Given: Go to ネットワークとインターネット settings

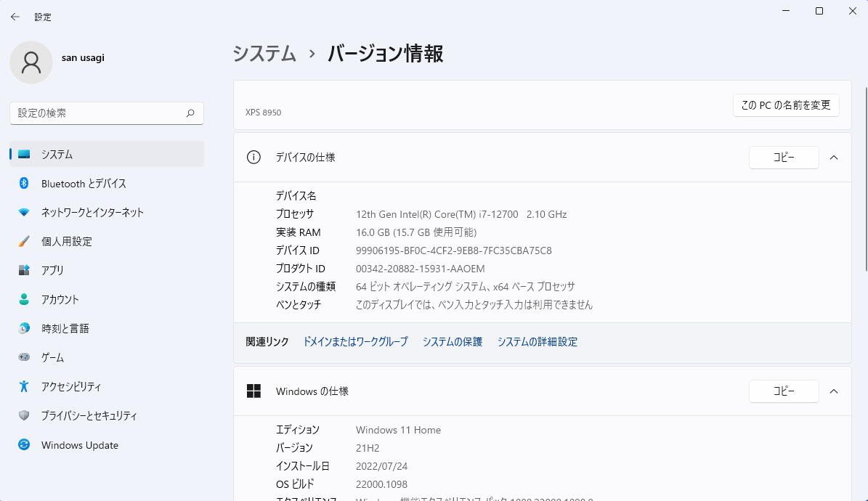Looking at the screenshot, I should [x=107, y=213].
